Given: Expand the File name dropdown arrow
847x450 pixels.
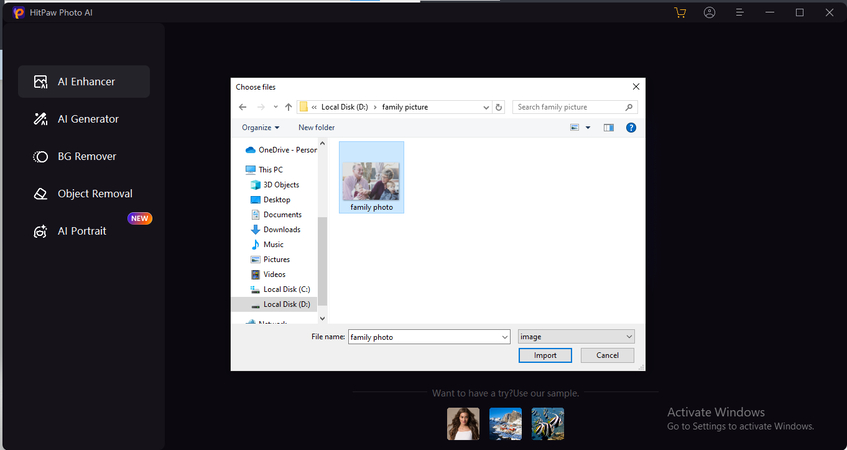Looking at the screenshot, I should (x=505, y=337).
